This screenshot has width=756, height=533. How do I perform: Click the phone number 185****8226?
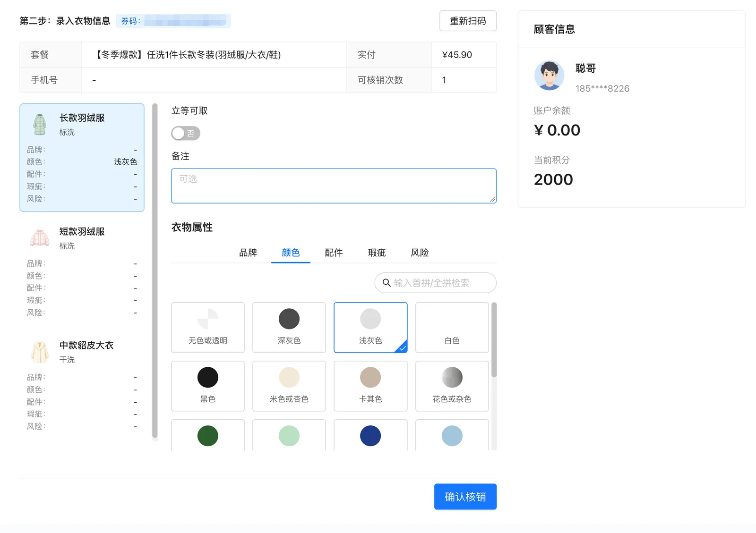[602, 88]
